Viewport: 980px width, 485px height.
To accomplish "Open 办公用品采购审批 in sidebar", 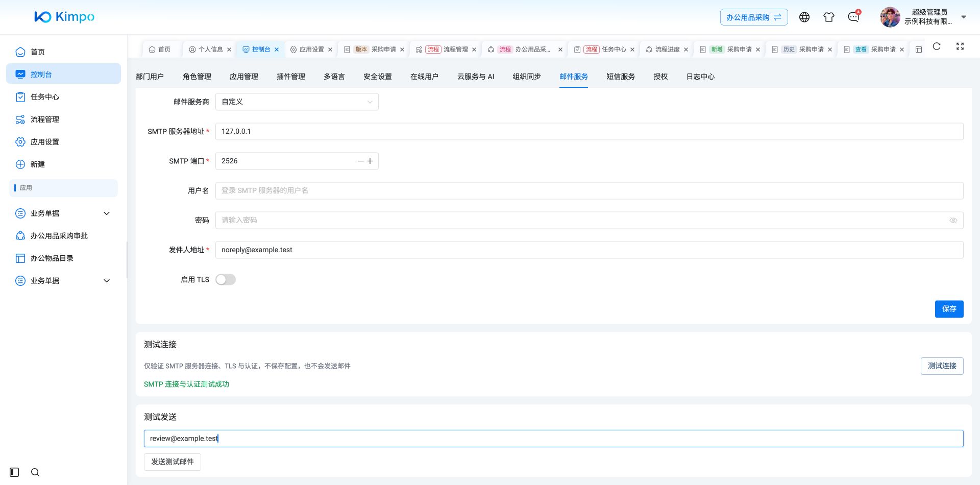I will point(63,235).
